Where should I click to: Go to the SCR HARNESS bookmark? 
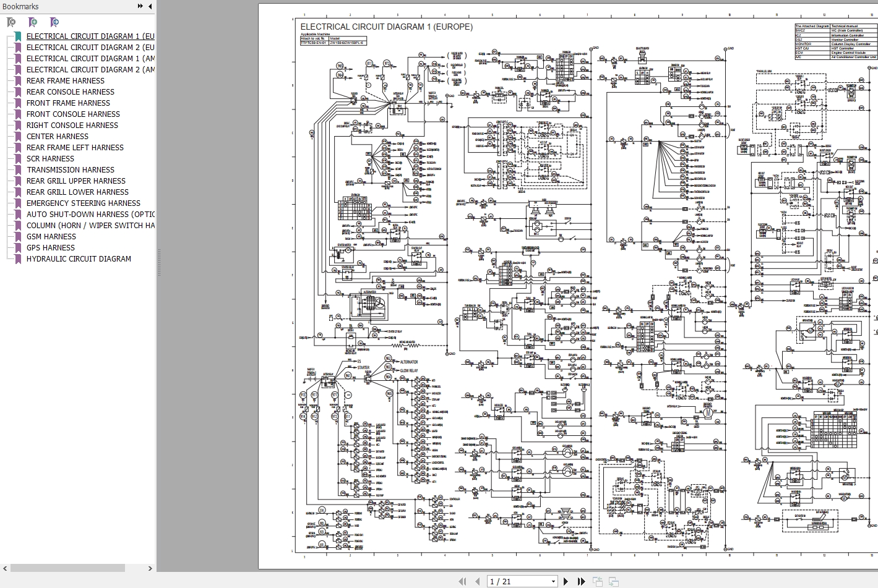[x=50, y=159]
